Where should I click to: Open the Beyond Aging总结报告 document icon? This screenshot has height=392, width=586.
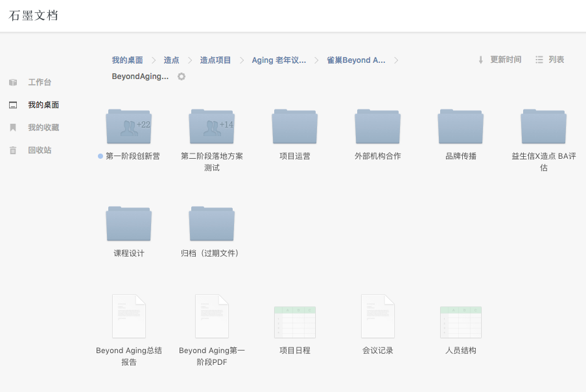129,316
